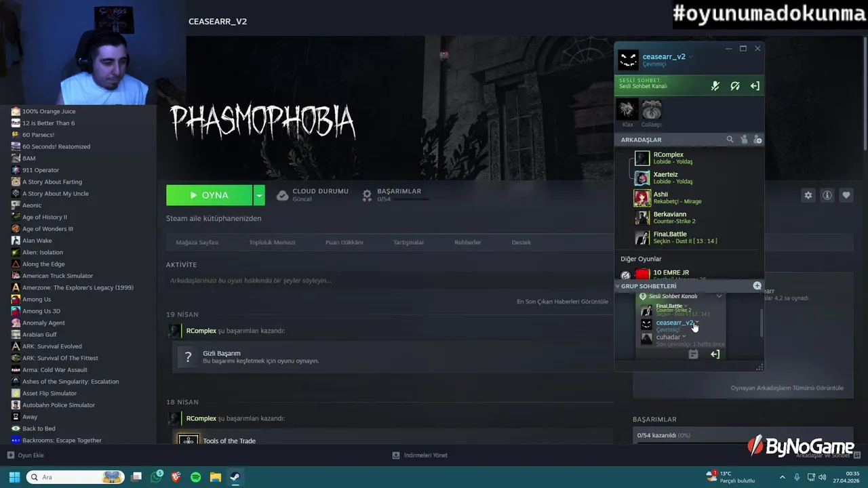
Task: Open Puan Dükkânı tab
Action: 344,243
